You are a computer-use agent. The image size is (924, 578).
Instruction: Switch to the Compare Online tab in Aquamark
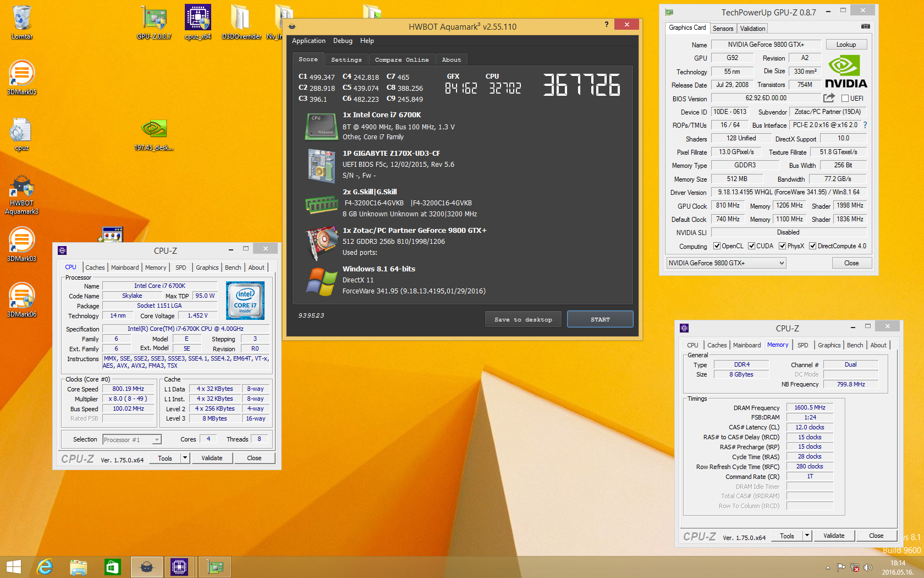coord(402,59)
